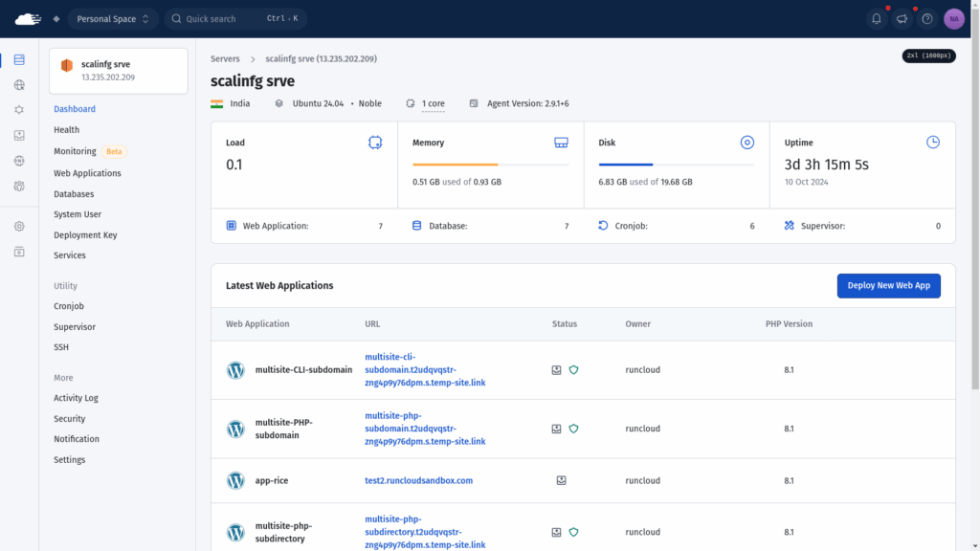The width and height of the screenshot is (980, 551).
Task: Click backup status icon for app-rice
Action: coord(561,480)
